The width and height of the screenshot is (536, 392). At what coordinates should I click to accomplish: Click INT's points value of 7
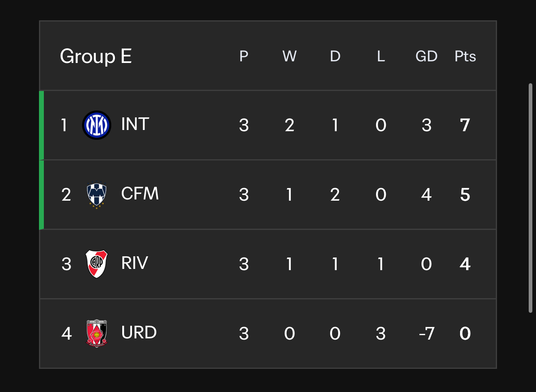465,125
